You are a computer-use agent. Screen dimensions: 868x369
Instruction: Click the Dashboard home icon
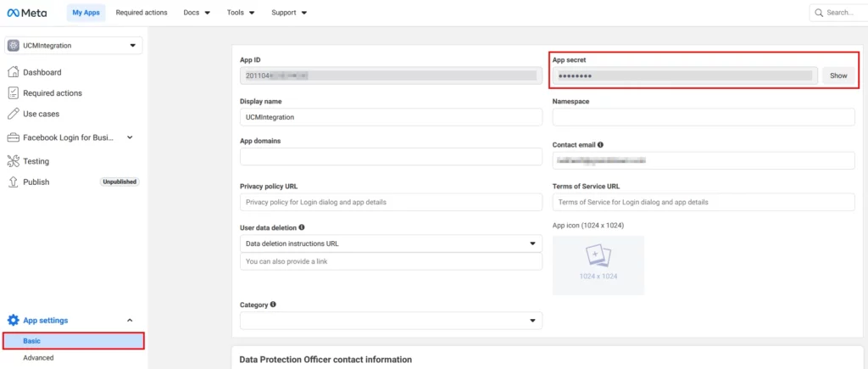click(x=14, y=73)
